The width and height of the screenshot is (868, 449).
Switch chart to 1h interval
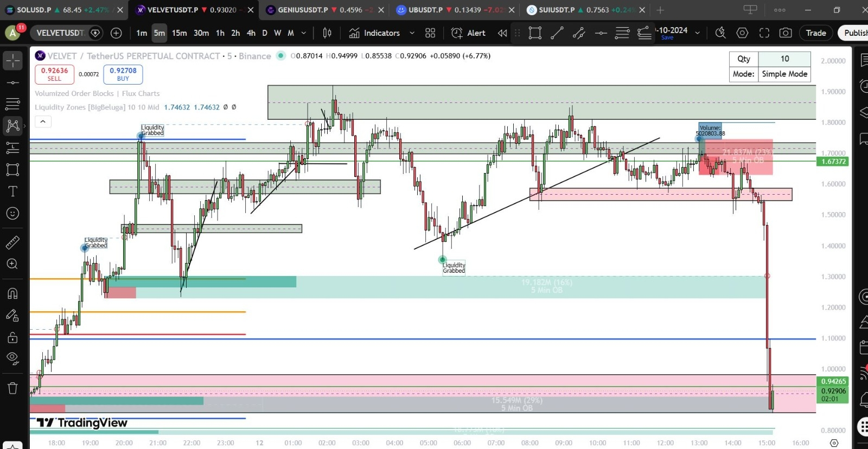coord(220,33)
